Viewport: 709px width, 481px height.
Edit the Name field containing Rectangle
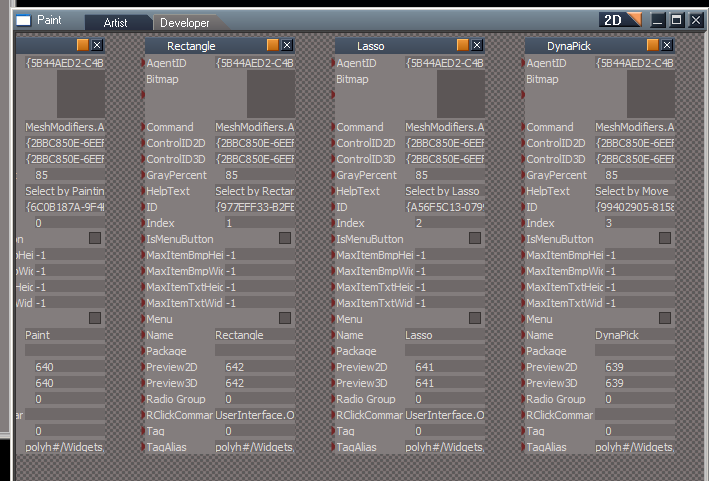coord(255,335)
